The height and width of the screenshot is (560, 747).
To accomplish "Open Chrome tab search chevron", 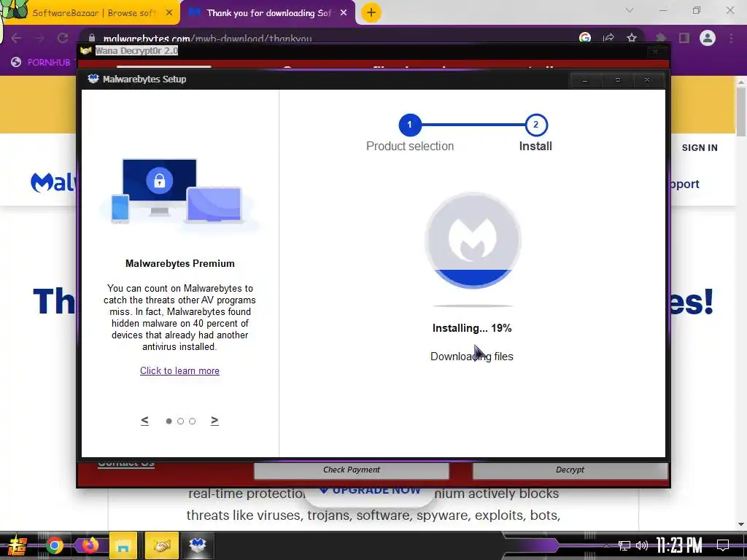I will 630,10.
